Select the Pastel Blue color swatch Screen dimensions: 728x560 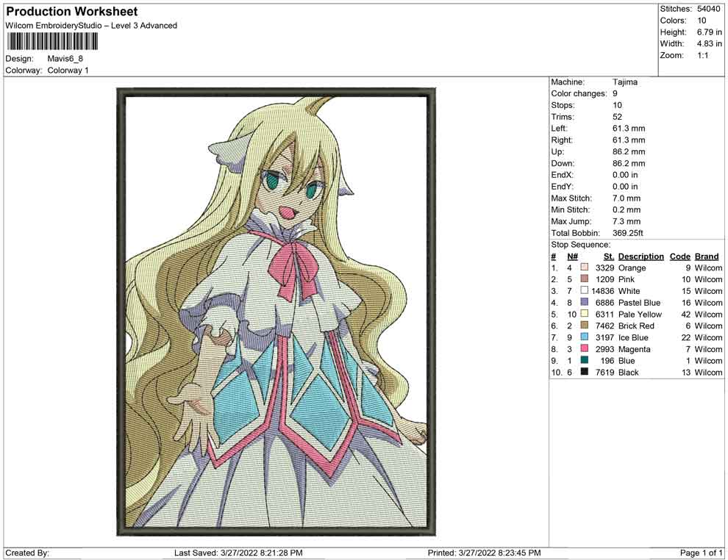tap(585, 302)
